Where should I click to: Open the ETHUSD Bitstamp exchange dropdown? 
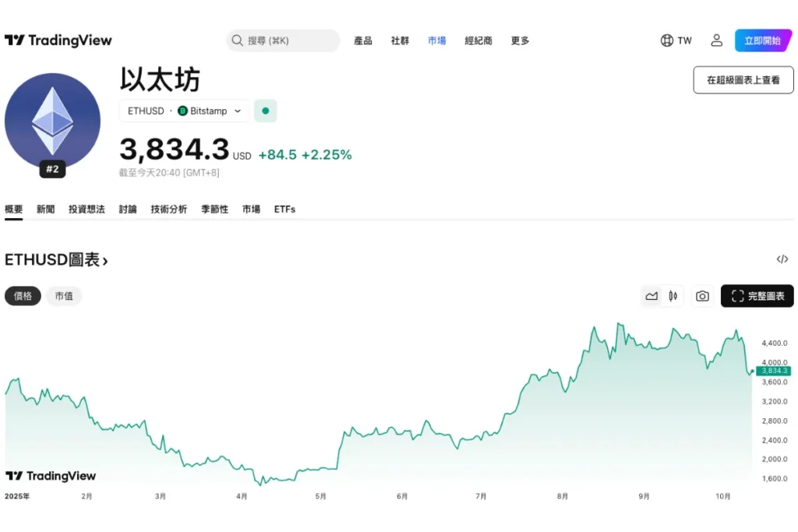click(x=185, y=111)
